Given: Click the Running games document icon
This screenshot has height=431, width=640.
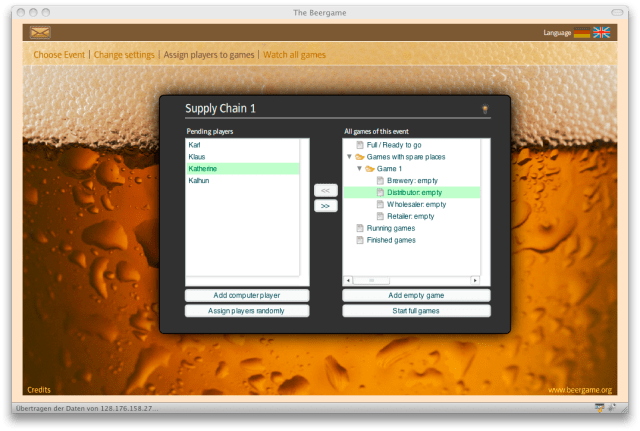Looking at the screenshot, I should (x=359, y=228).
